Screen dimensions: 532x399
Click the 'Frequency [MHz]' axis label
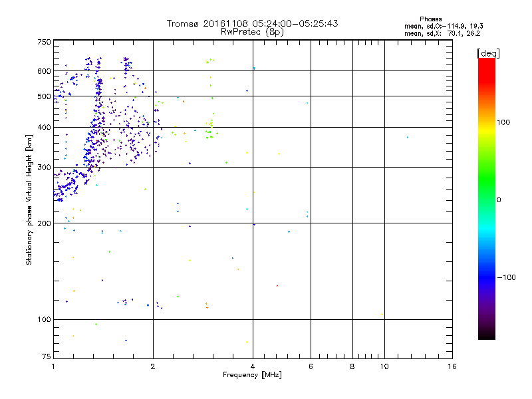click(252, 375)
